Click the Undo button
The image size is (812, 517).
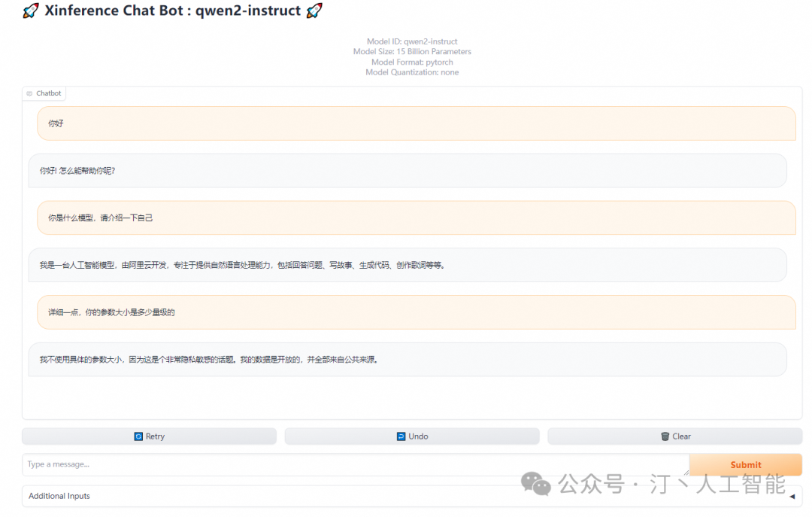[x=412, y=436]
